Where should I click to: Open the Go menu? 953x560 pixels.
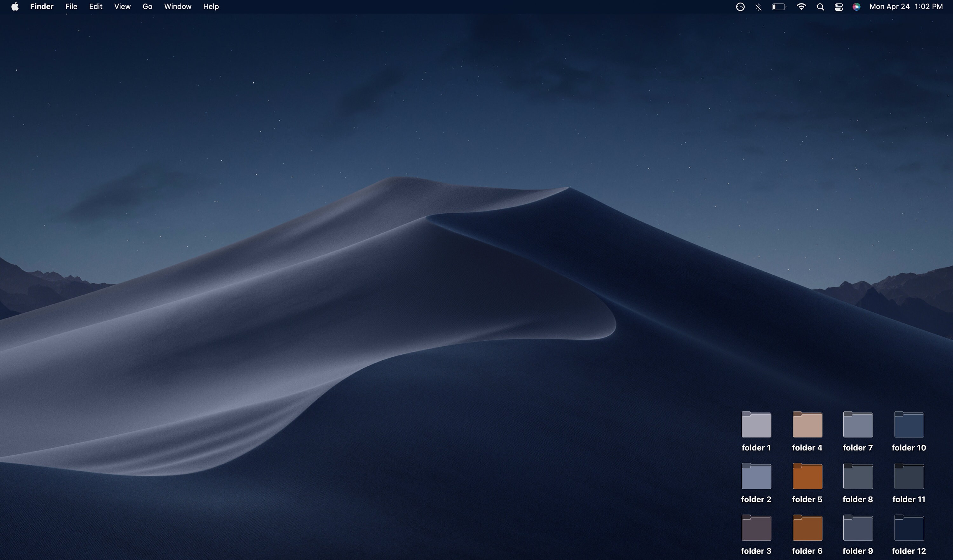147,6
